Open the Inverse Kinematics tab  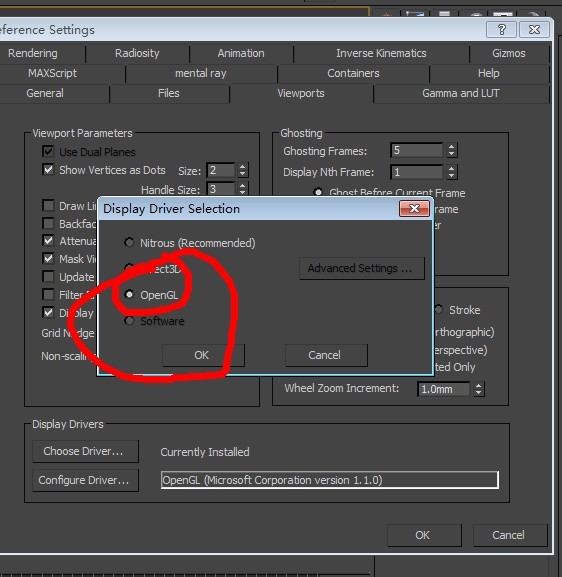(x=381, y=53)
